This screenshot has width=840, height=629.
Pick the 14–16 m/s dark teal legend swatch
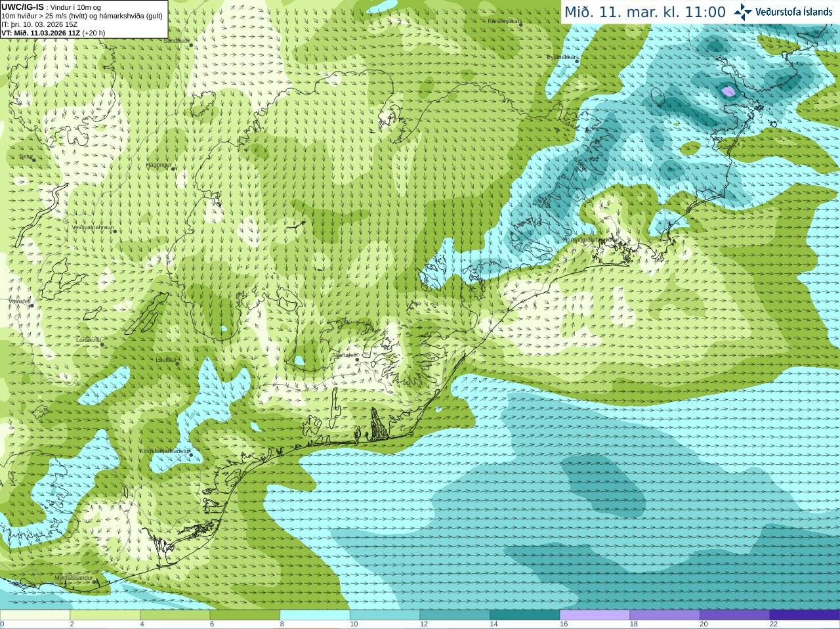[x=525, y=615]
